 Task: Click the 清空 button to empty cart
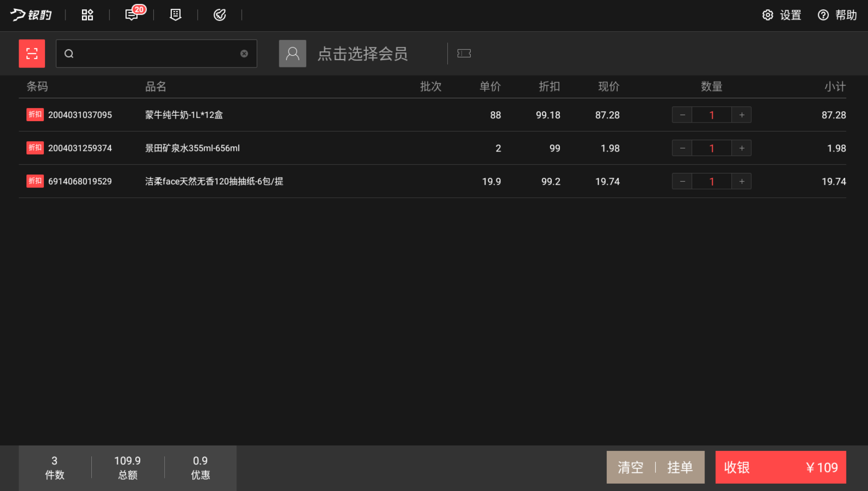[630, 467]
